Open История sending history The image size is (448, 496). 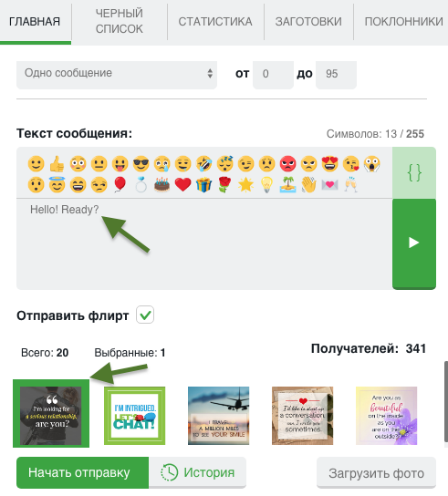click(198, 472)
